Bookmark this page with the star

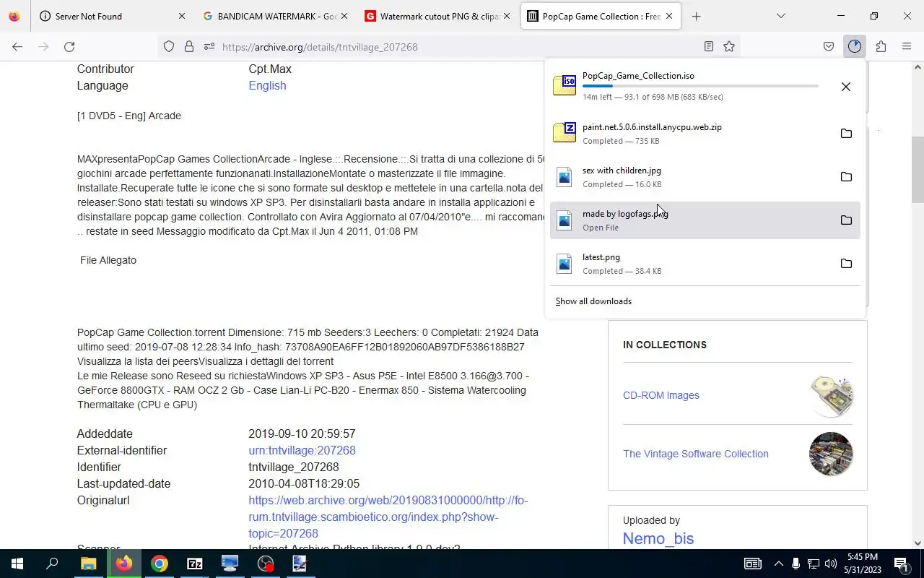pos(729,46)
